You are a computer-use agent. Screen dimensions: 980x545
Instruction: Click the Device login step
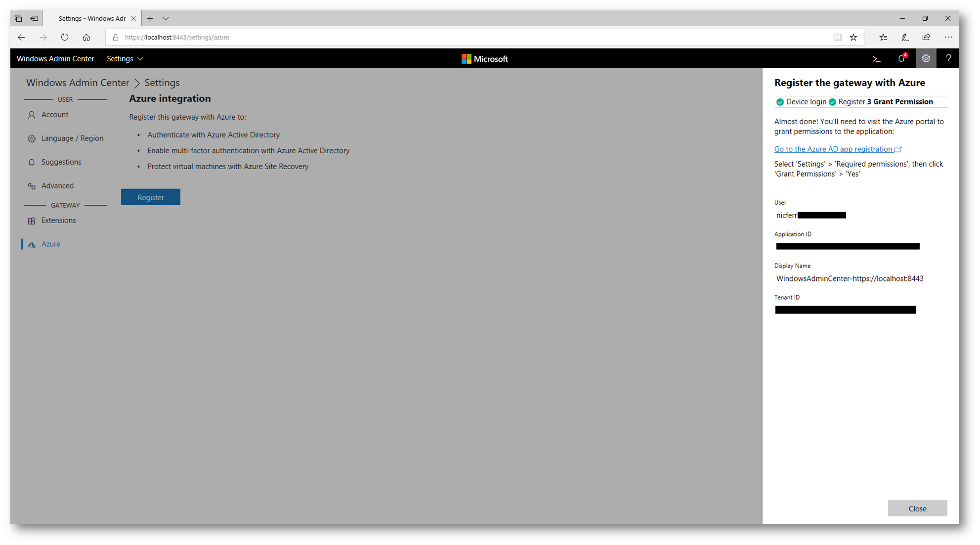pyautogui.click(x=801, y=102)
